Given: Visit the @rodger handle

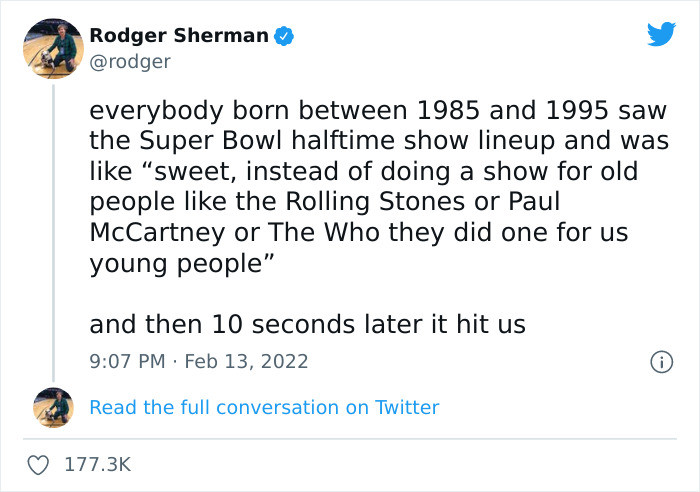Looking at the screenshot, I should (130, 62).
